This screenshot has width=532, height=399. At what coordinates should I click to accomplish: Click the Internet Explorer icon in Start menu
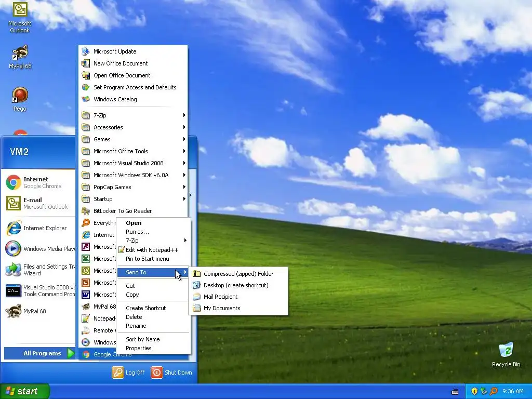click(13, 228)
